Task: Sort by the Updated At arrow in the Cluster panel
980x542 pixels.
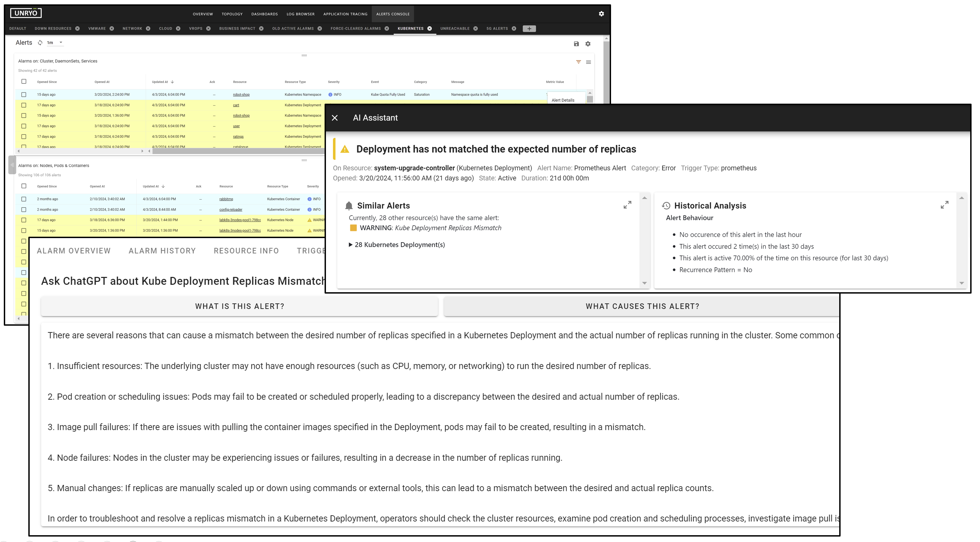Action: tap(172, 82)
